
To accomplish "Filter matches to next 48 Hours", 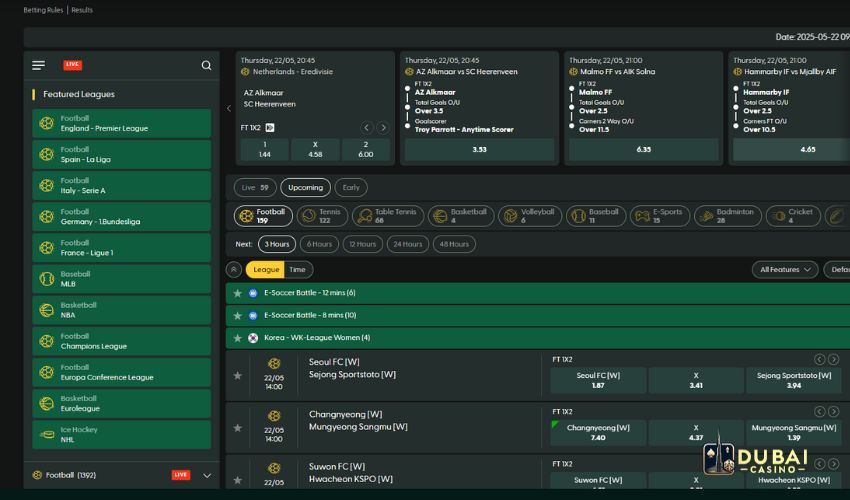I will [x=454, y=244].
